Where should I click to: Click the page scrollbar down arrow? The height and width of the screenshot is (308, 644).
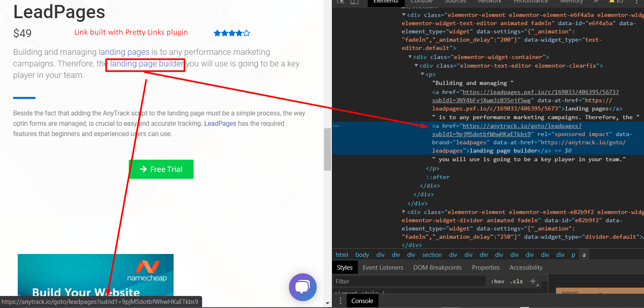(x=327, y=303)
